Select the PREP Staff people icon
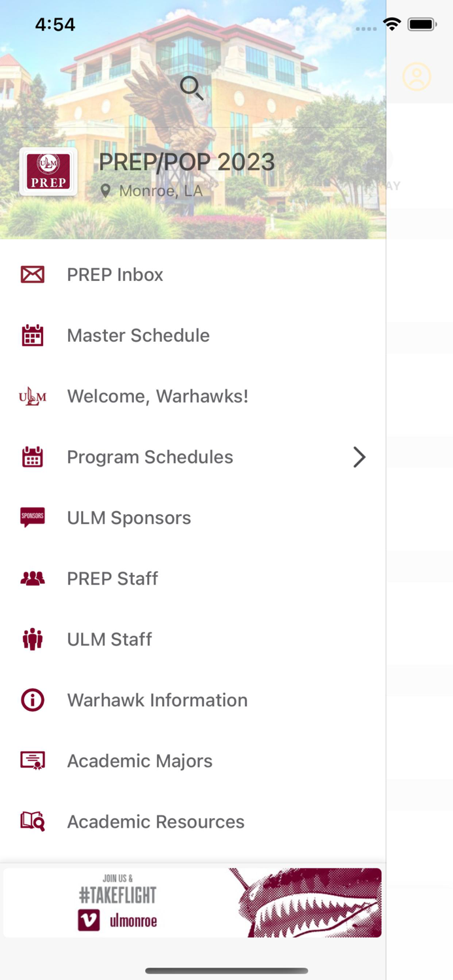This screenshot has width=453, height=980. click(x=32, y=578)
